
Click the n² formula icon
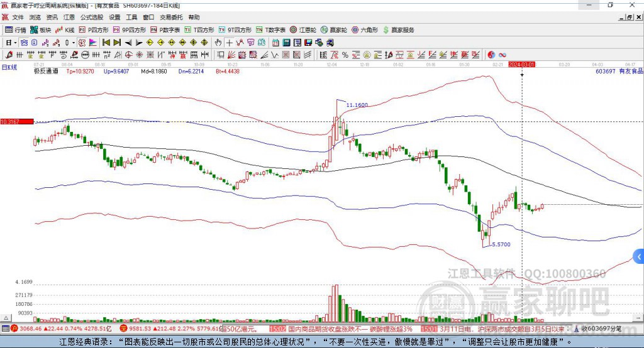coord(107,55)
